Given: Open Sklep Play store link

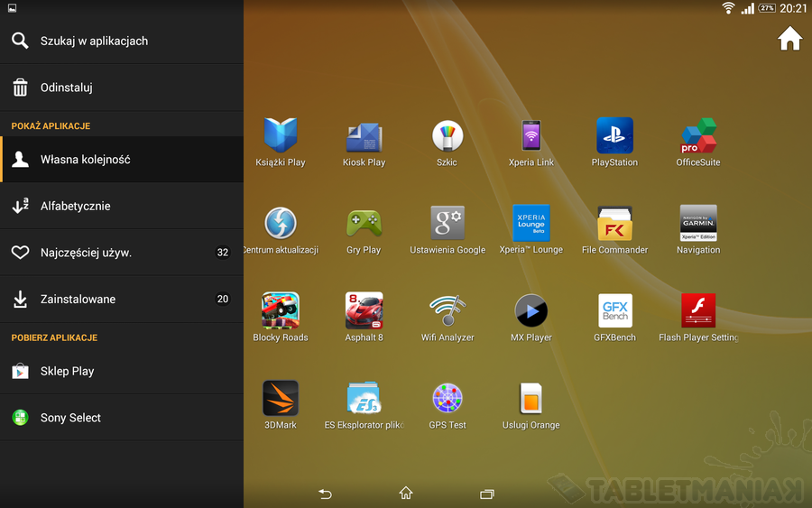Looking at the screenshot, I should click(x=121, y=371).
